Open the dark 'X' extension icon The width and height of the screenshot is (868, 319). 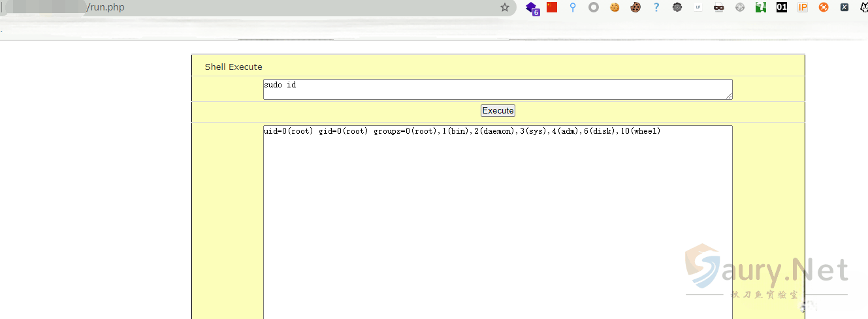point(844,8)
